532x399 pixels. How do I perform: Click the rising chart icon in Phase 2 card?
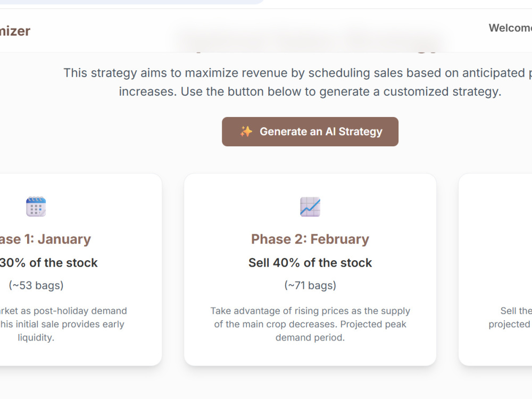click(x=310, y=206)
